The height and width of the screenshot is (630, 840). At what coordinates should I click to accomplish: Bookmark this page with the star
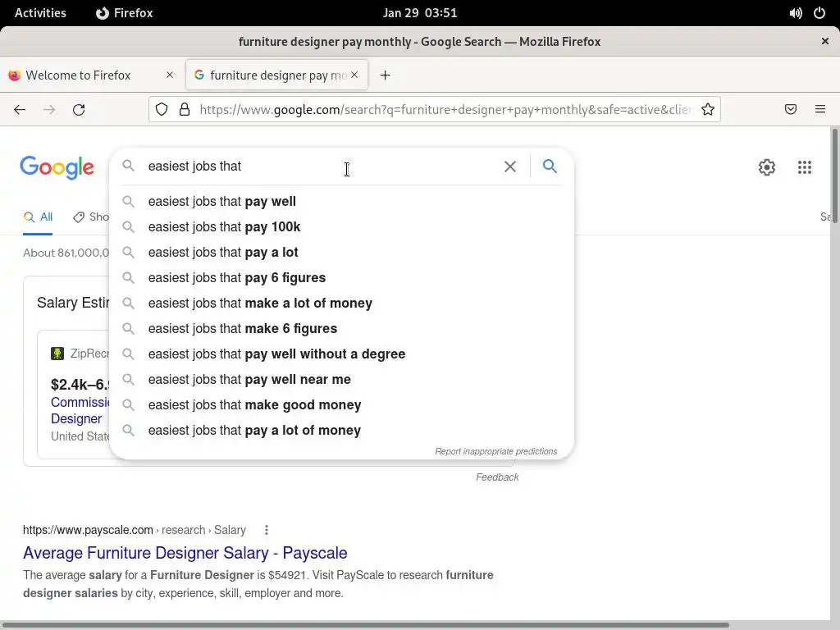[707, 109]
